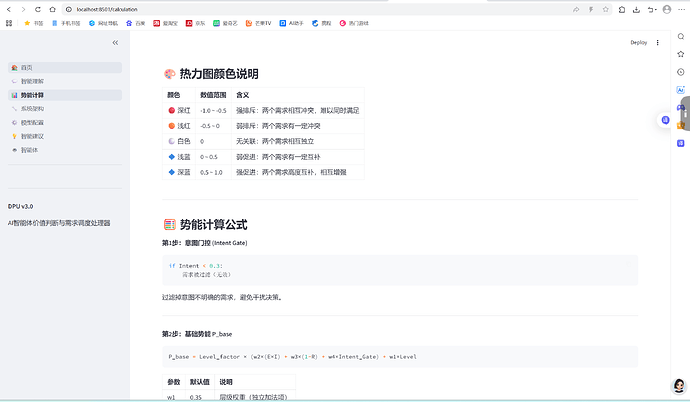
Task: Open the 携程 bookmark
Action: click(321, 23)
